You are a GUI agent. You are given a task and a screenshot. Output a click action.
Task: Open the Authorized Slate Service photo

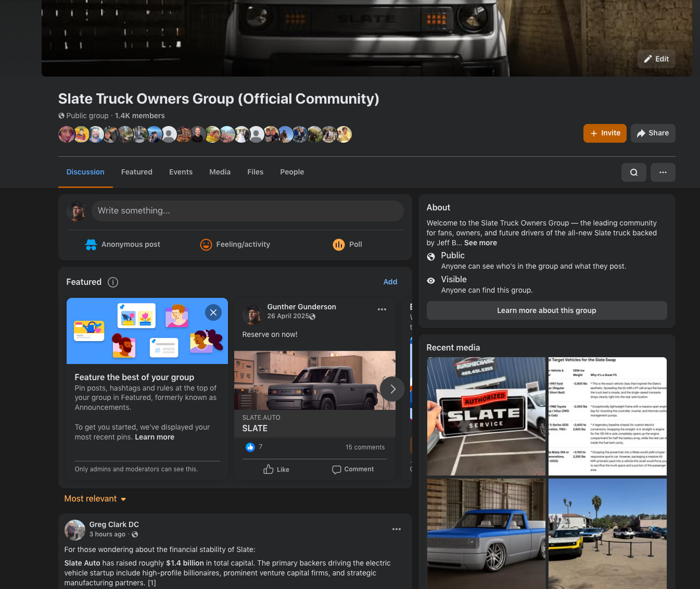(x=486, y=416)
